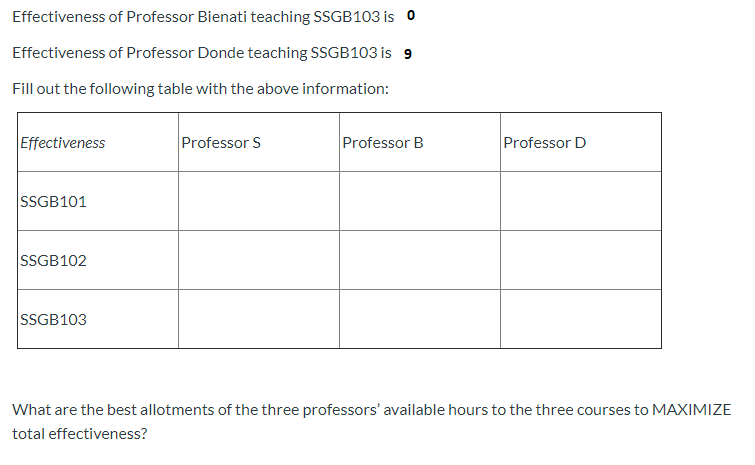755x465 pixels.
Task: Click the SSGB103 row label in table
Action: click(x=54, y=320)
